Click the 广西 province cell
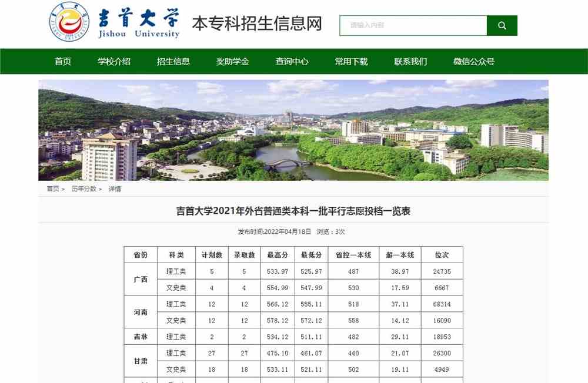 tap(141, 279)
